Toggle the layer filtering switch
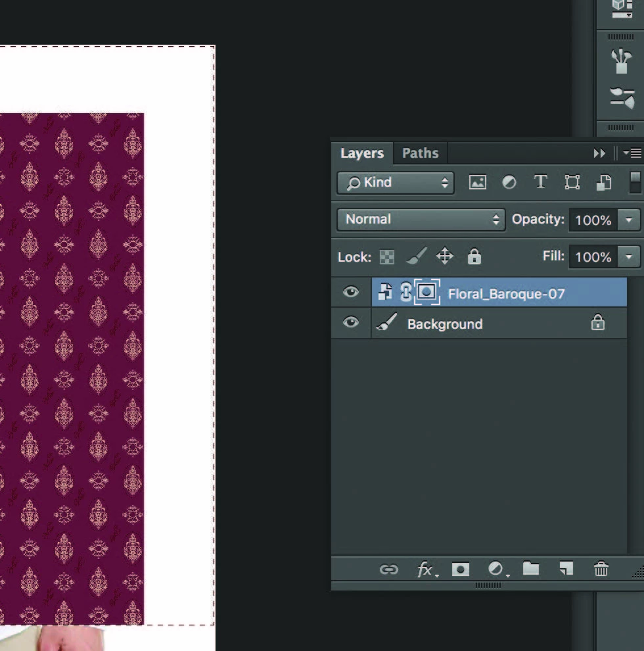 tap(635, 183)
